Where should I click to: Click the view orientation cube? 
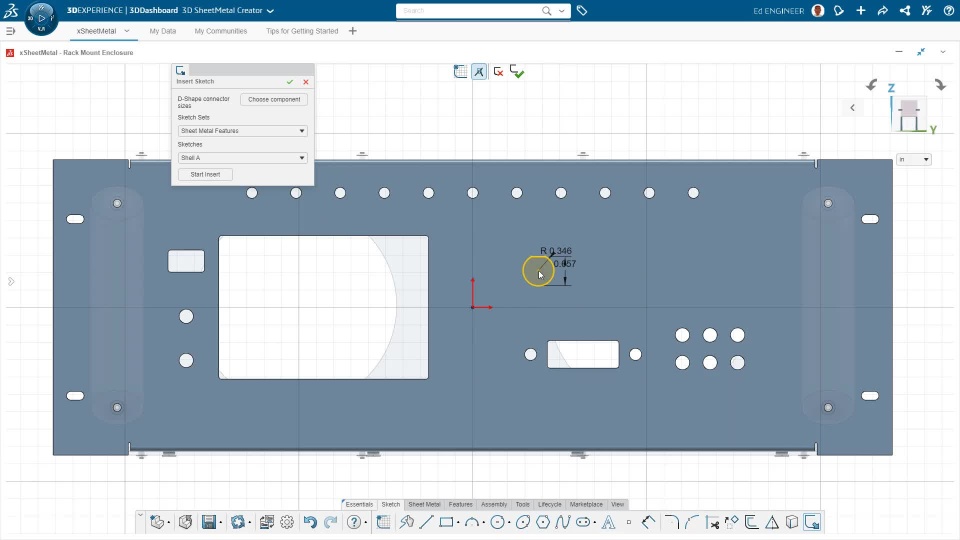pos(909,114)
